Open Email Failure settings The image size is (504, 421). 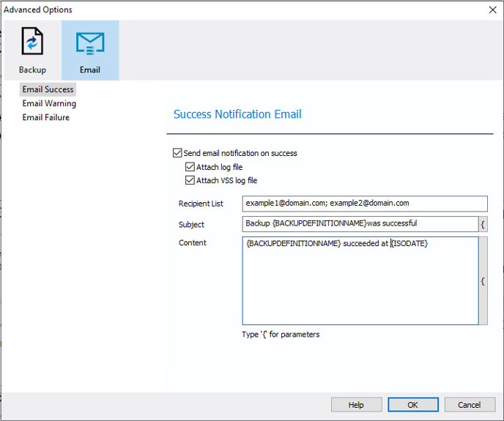[x=46, y=117]
